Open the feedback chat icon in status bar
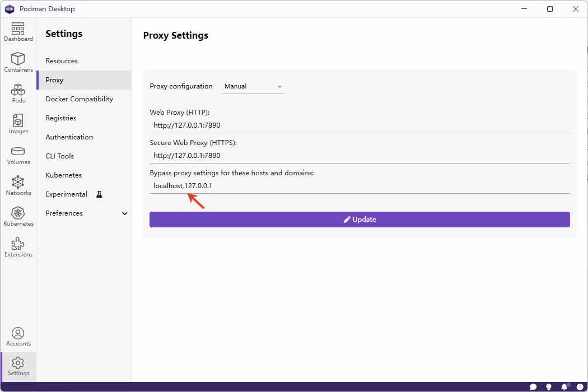This screenshot has height=392, width=588. click(533, 386)
